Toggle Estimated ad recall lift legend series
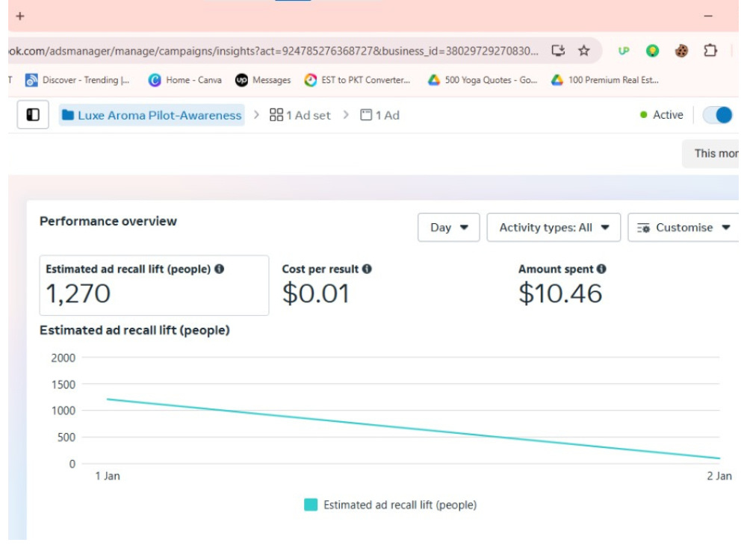This screenshot has width=747, height=560. (390, 505)
